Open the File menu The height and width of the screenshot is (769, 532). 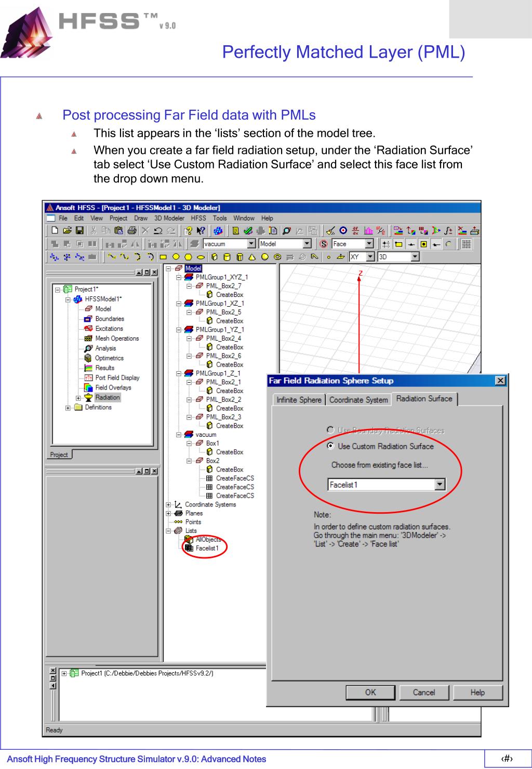[63, 218]
